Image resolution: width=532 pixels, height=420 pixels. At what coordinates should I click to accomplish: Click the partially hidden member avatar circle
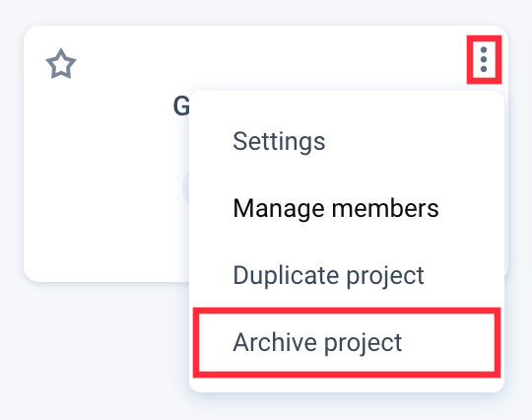[185, 187]
